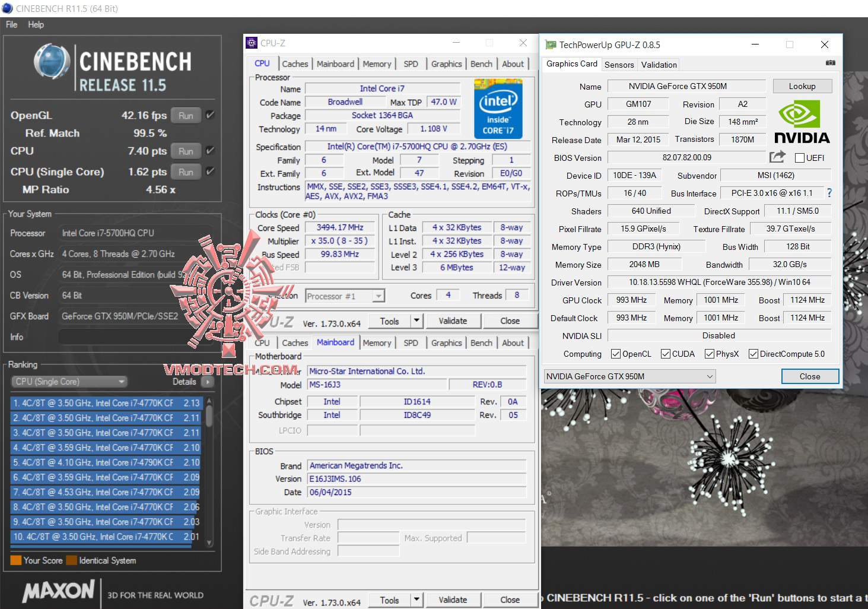
Task: Click Close button in upper CPU-Z window
Action: [x=510, y=321]
